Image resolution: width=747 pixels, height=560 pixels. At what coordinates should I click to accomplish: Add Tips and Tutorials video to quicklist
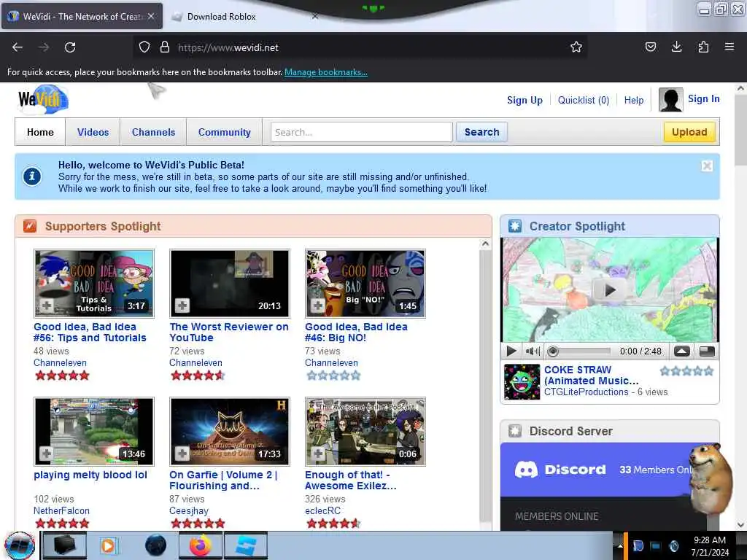46,306
